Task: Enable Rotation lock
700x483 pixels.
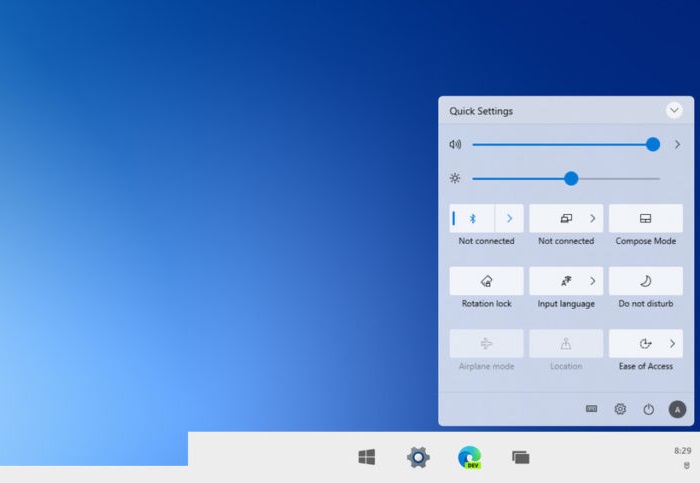Action: pos(486,281)
